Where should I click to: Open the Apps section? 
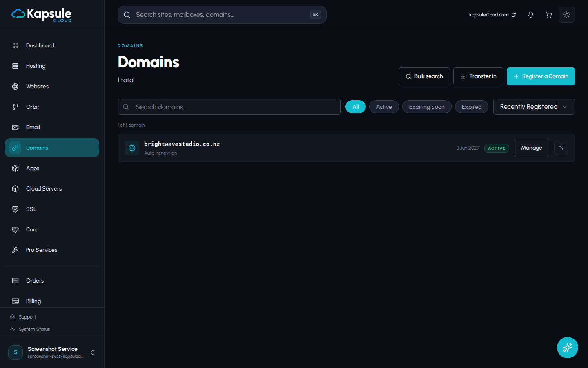click(x=52, y=168)
